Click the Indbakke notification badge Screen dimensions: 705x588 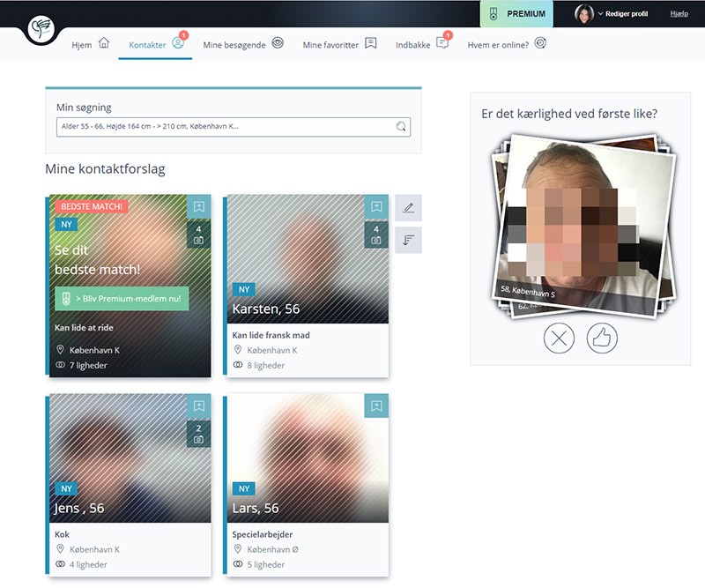[x=448, y=35]
